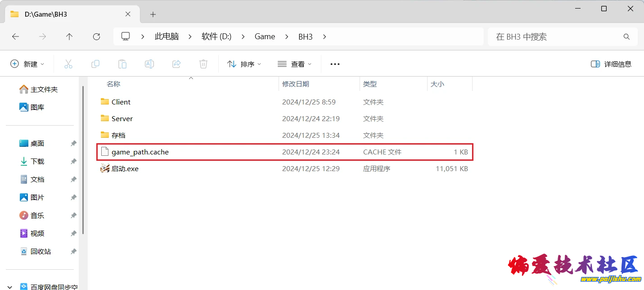
Task: Go up one directory level
Action: coord(69,37)
